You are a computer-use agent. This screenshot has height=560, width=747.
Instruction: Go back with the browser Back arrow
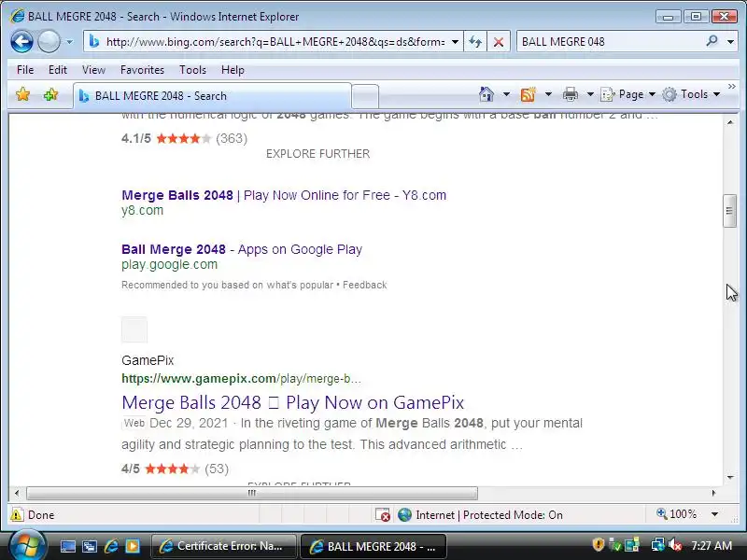[x=21, y=42]
